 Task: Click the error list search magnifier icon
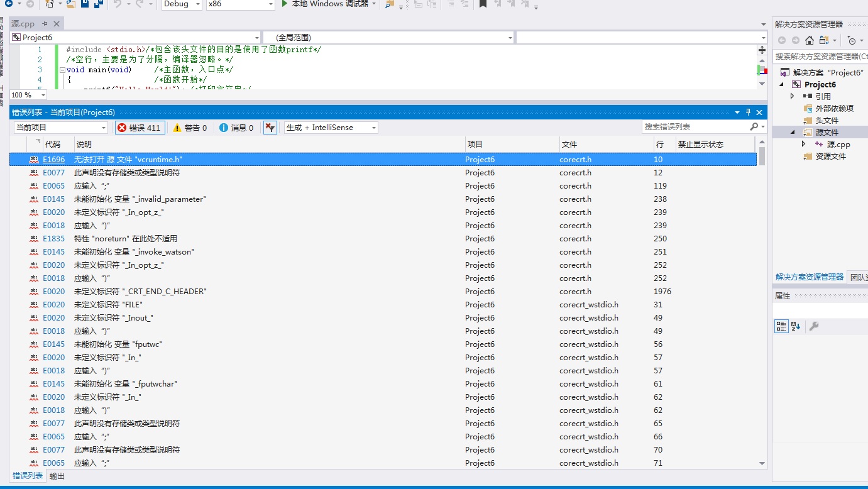[754, 127]
